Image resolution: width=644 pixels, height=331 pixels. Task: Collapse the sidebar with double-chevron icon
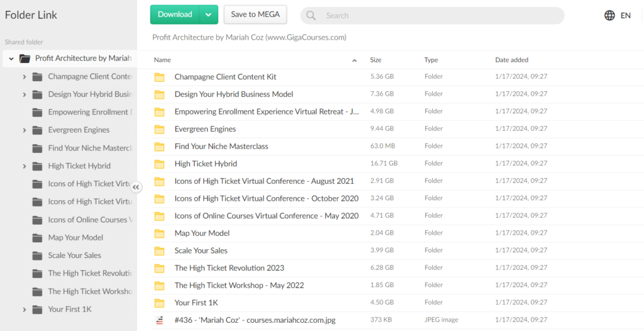(136, 187)
